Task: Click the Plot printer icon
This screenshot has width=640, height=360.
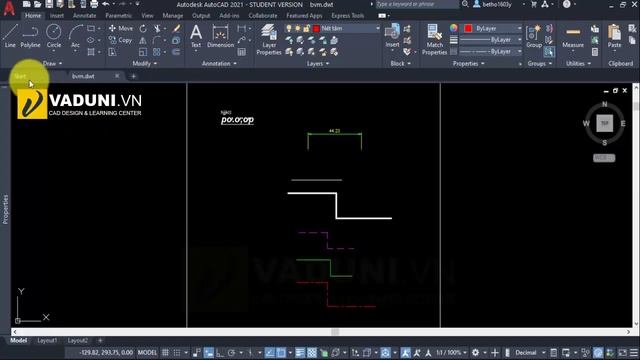Action: (x=94, y=4)
